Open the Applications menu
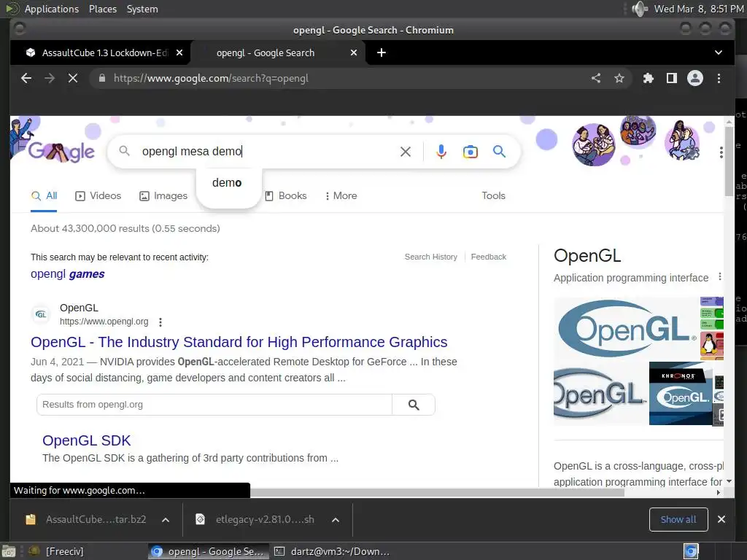The width and height of the screenshot is (747, 560). (x=52, y=9)
